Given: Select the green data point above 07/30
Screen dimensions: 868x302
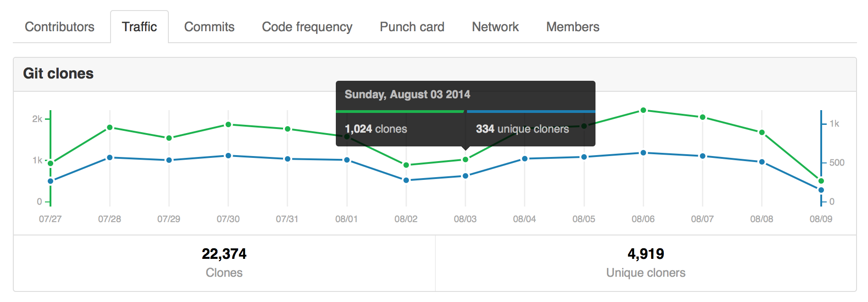Looking at the screenshot, I should click(x=228, y=124).
